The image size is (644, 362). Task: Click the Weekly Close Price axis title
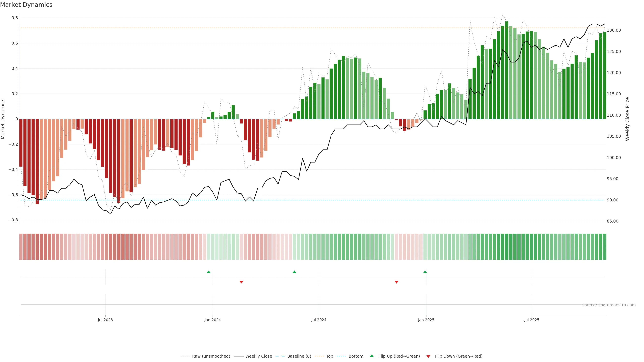[x=627, y=119]
